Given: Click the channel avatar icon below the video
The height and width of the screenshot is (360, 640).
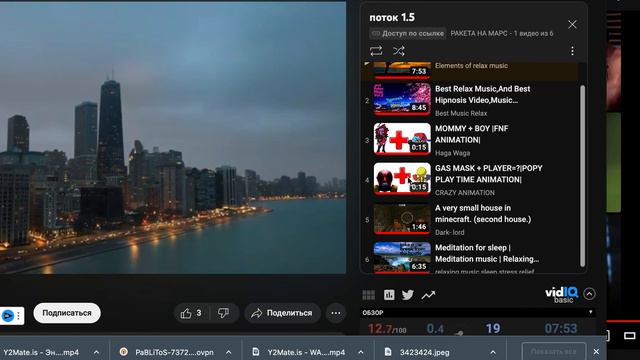Looking at the screenshot, I should [x=8, y=316].
